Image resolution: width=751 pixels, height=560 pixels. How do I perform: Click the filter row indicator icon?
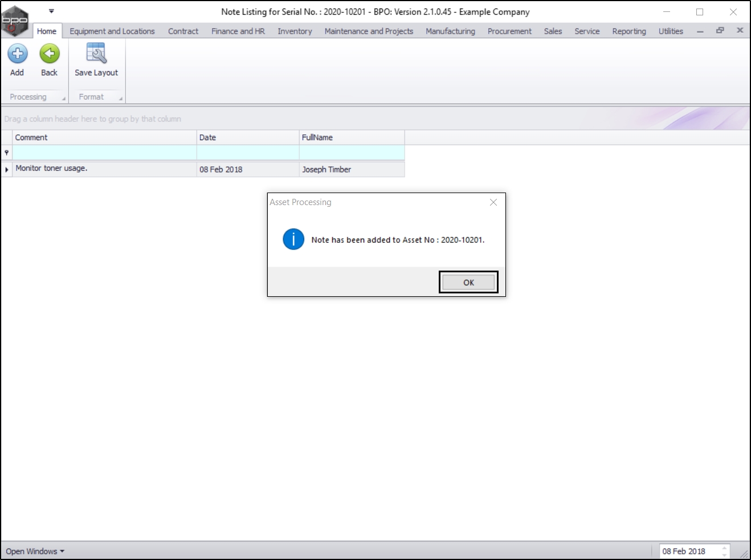[7, 153]
